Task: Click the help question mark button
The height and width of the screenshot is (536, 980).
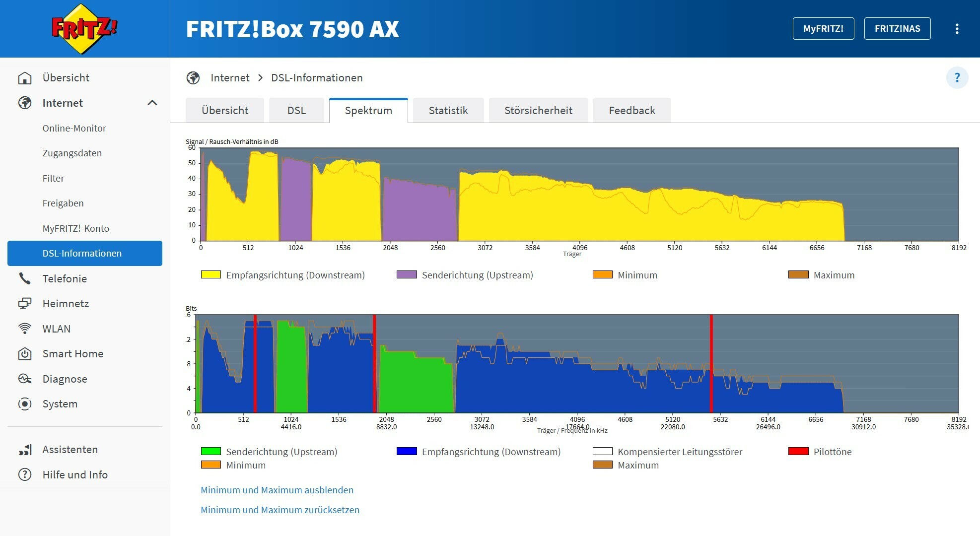Action: 957,78
